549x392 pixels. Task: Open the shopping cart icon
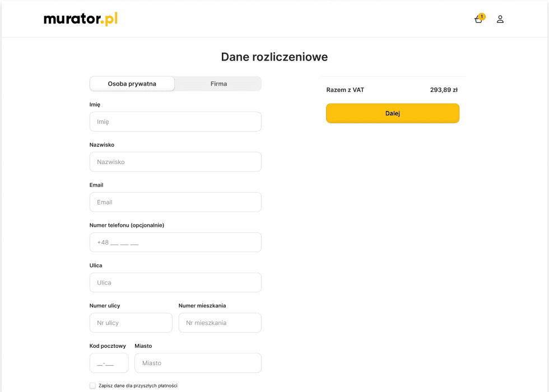[478, 19]
